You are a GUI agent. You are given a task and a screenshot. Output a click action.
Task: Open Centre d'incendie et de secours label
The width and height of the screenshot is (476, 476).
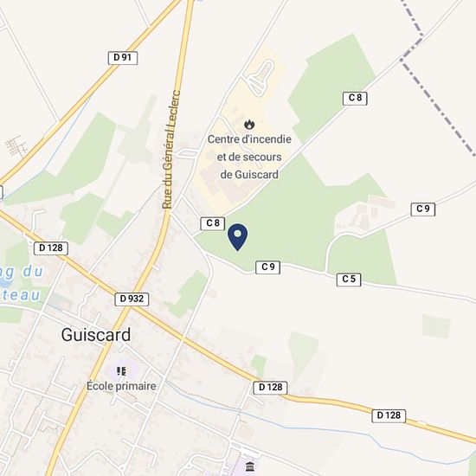249,157
